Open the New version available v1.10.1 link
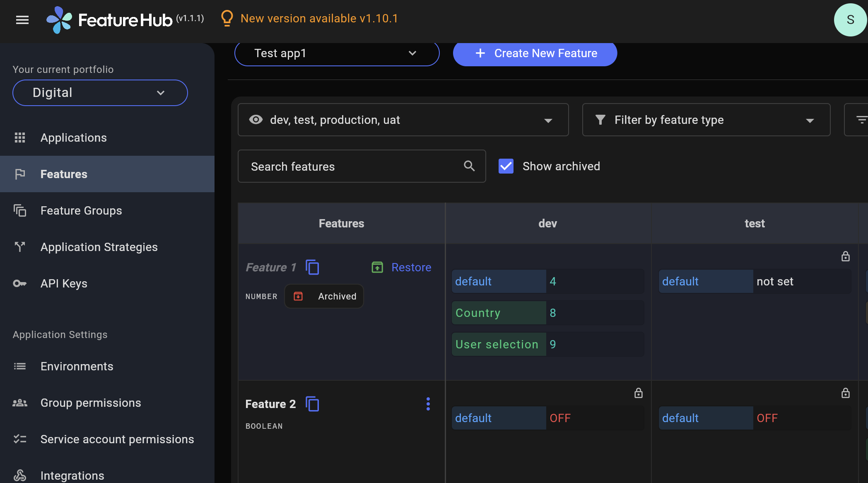Viewport: 868px width, 483px height. point(319,19)
